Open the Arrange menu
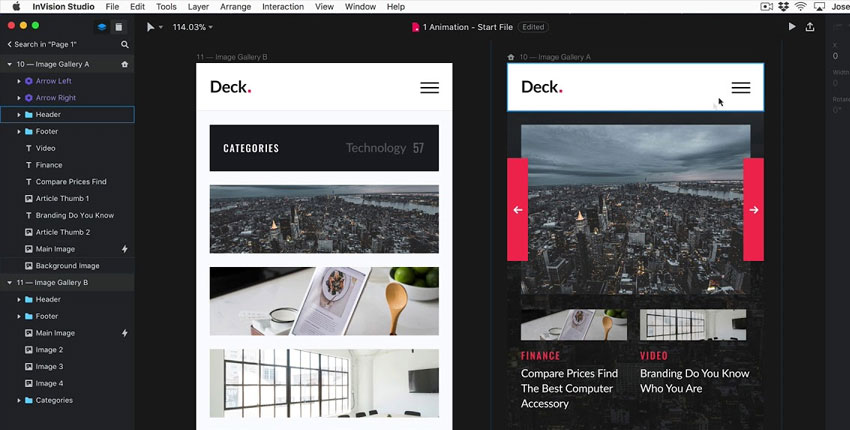This screenshot has height=430, width=850. (235, 7)
